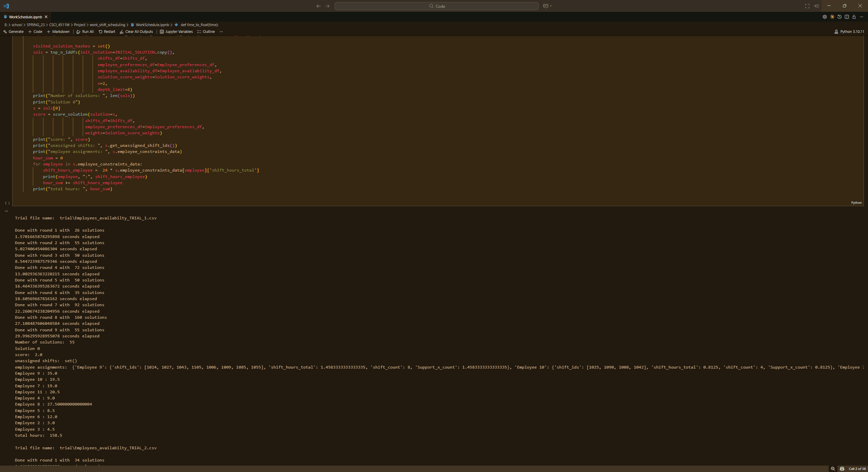868x472 pixels.
Task: Open timeline history clock icon
Action: coord(840,17)
